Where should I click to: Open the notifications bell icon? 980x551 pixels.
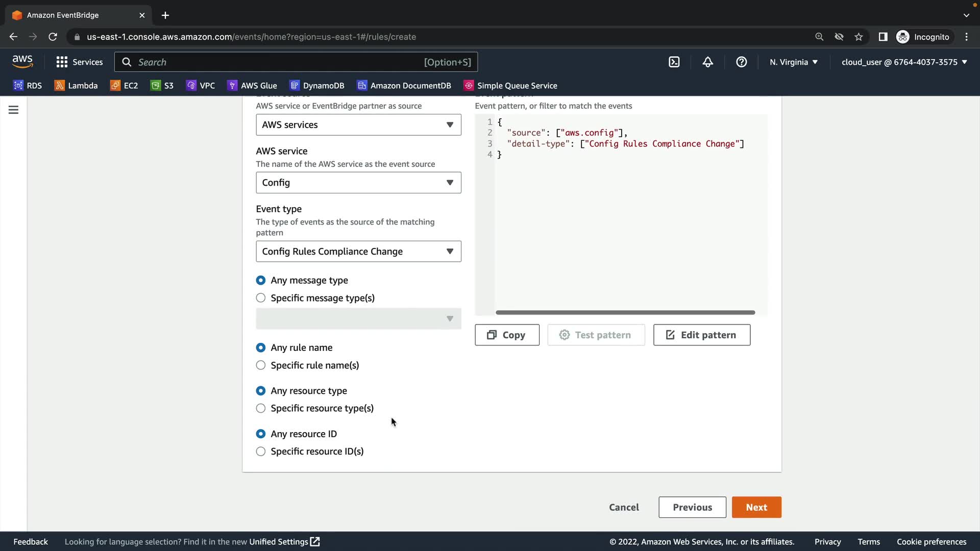click(x=707, y=62)
